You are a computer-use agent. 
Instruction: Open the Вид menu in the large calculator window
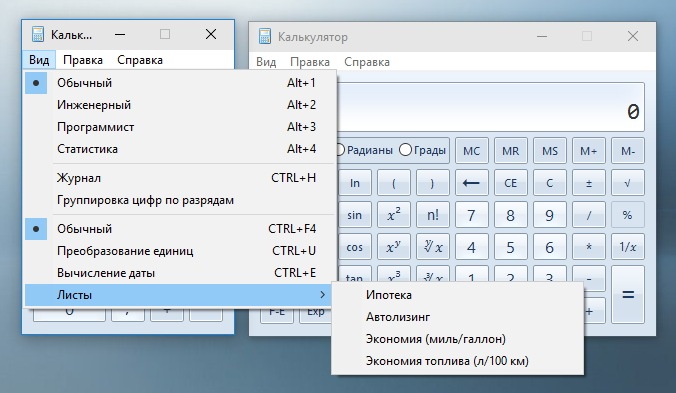(266, 62)
